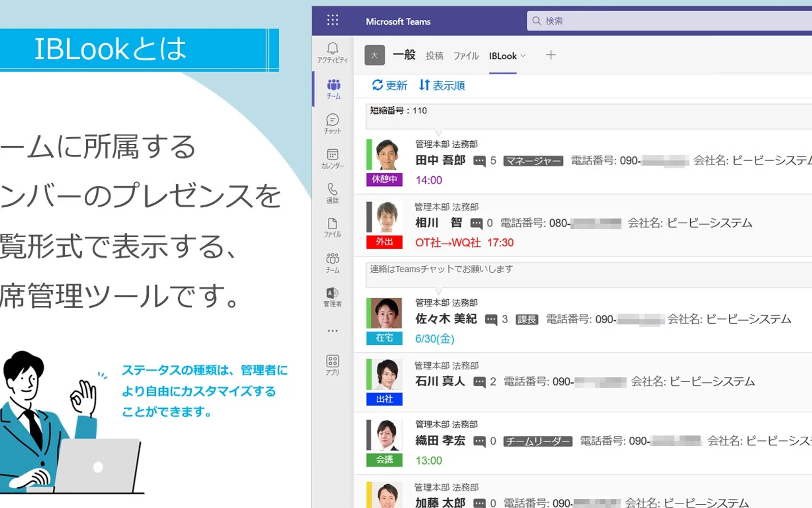Click the OT社→WQ社 17:30 destination text
The height and width of the screenshot is (508, 812).
coord(464,243)
